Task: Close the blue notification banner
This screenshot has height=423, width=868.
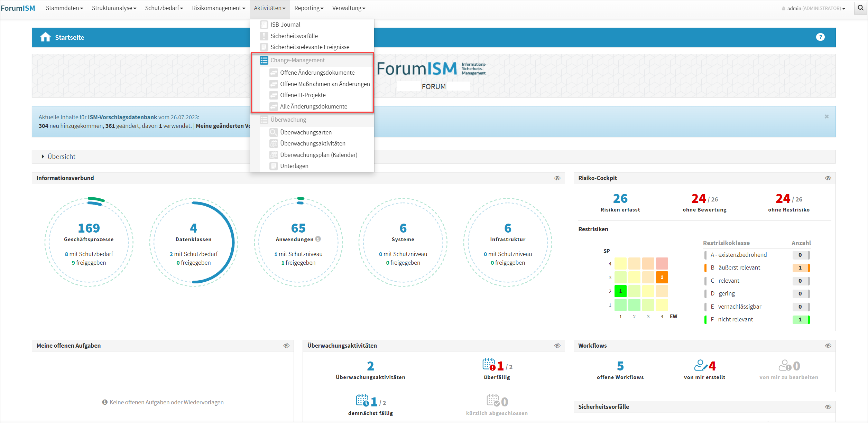Action: click(827, 116)
